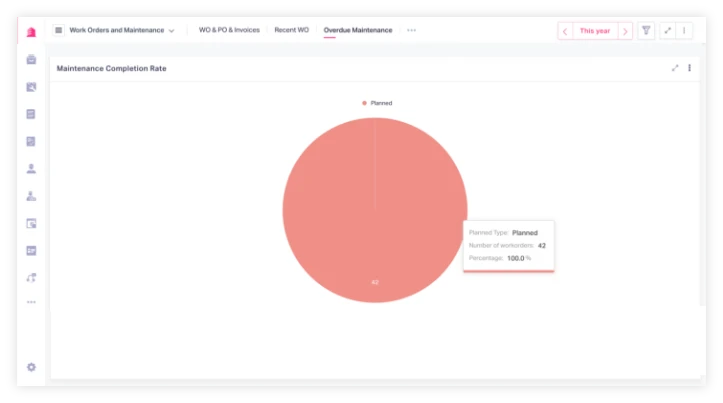Expand the dashboard to fullscreen from the top bar
The width and height of the screenshot is (723, 403).
(667, 31)
